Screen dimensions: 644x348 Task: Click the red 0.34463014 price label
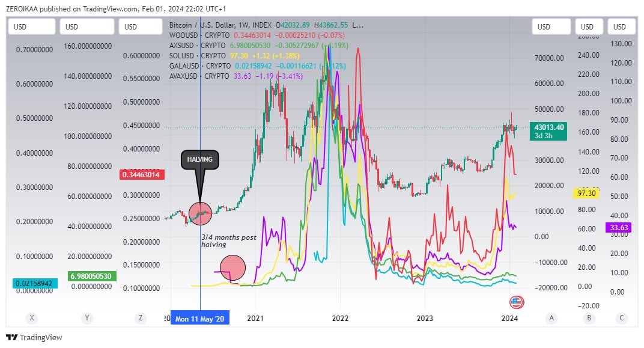click(142, 175)
